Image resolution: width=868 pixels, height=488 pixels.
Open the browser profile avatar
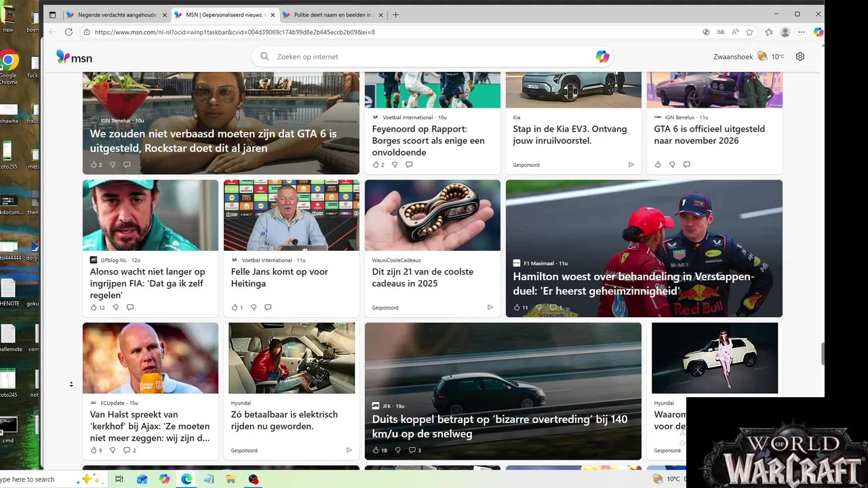[x=785, y=32]
